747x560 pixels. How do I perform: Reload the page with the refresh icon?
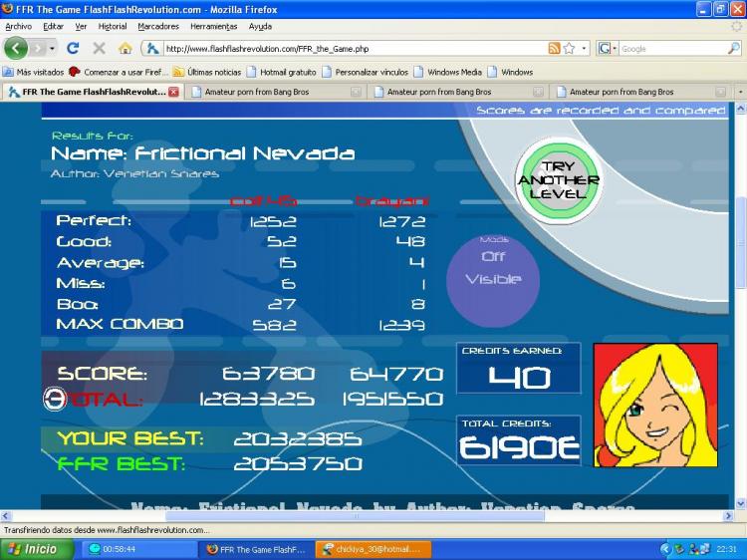pyautogui.click(x=73, y=48)
